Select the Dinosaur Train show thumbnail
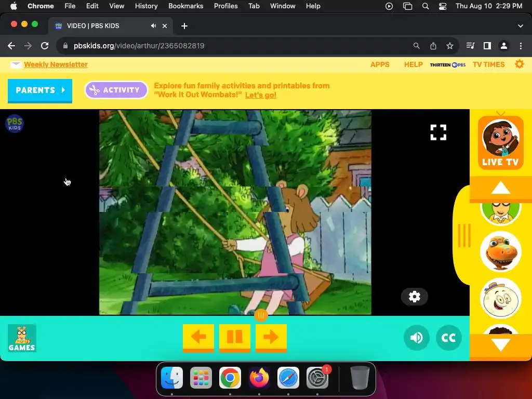The width and height of the screenshot is (532, 399). click(501, 251)
